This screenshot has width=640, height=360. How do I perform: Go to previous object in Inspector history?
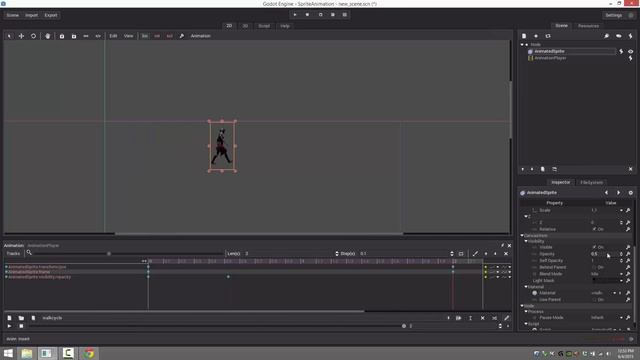(x=607, y=193)
